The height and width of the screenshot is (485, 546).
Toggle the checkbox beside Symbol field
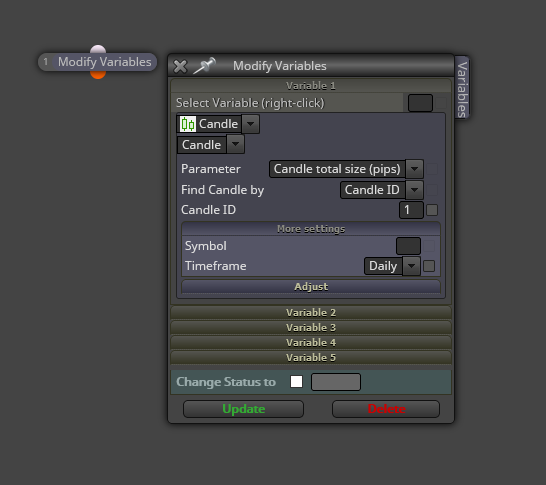tap(429, 246)
